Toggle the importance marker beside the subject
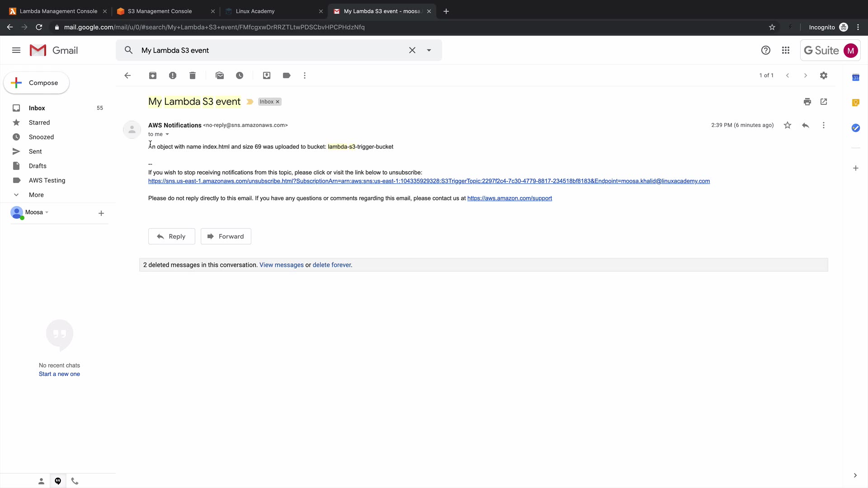868x488 pixels. click(x=250, y=102)
